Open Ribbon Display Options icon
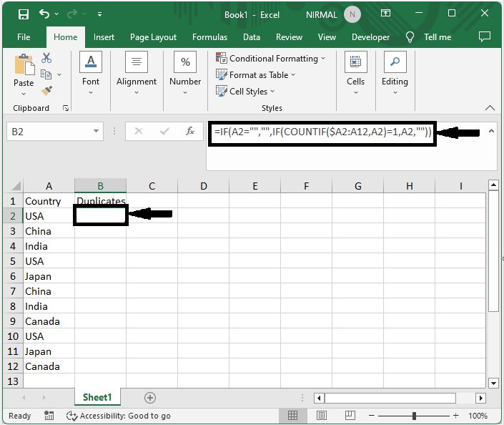 pos(385,13)
